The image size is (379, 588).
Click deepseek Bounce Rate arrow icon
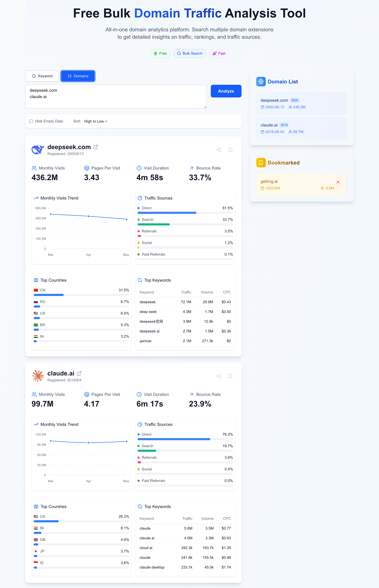[x=191, y=168]
